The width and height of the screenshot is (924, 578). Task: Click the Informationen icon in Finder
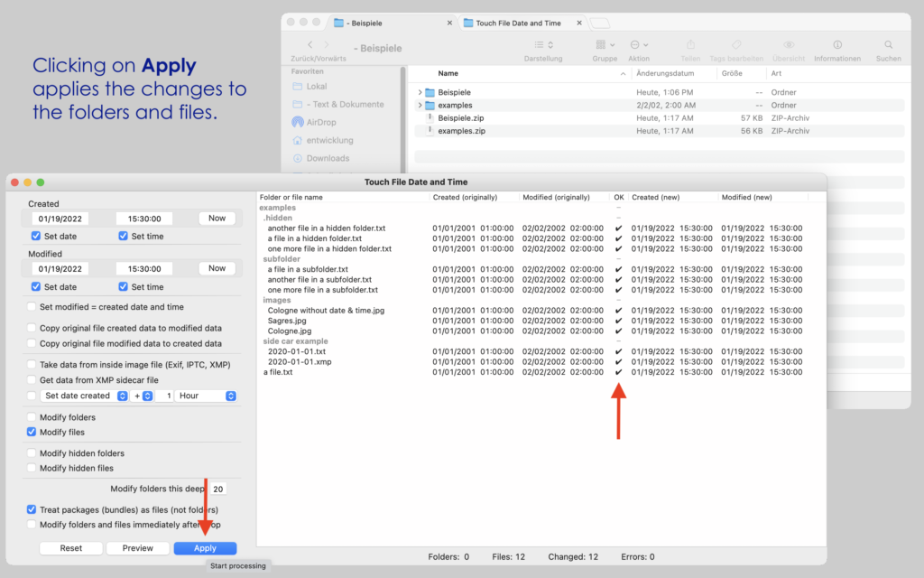pyautogui.click(x=837, y=45)
